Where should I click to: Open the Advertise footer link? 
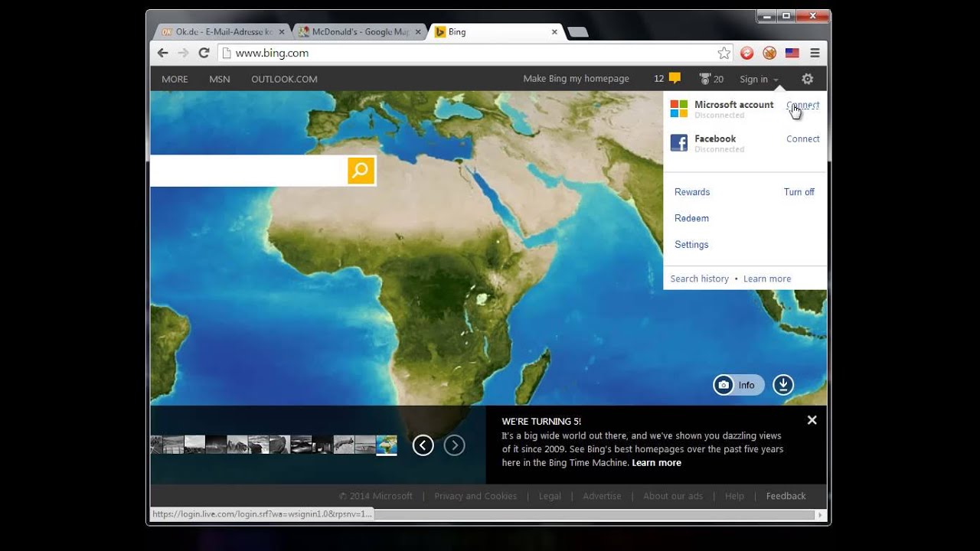[602, 496]
